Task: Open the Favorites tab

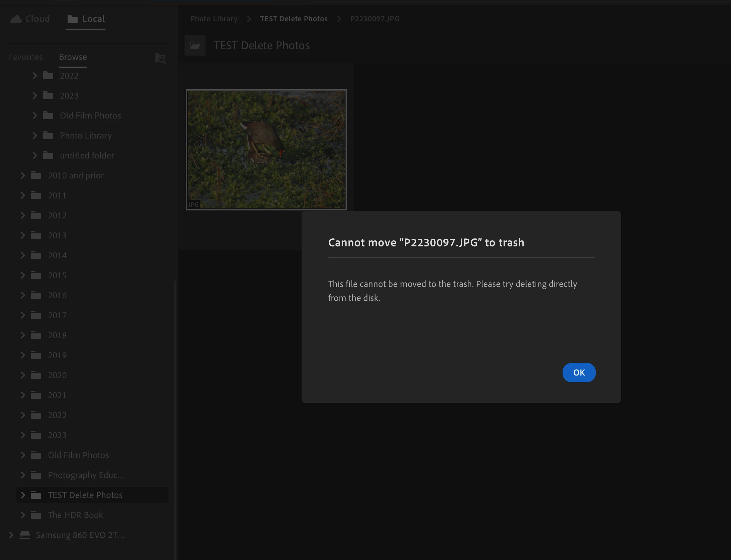Action: (x=26, y=57)
